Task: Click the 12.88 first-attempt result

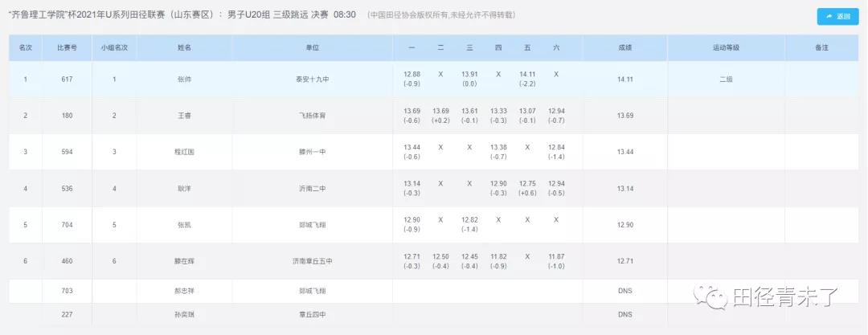Action: 411,74
